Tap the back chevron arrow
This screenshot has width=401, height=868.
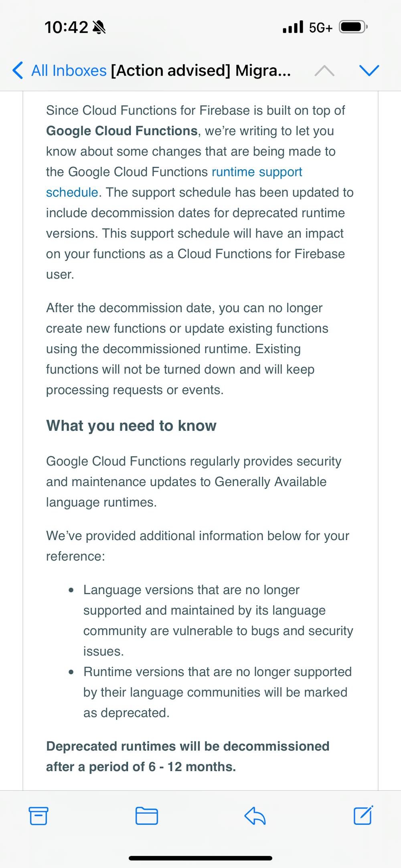(x=18, y=70)
